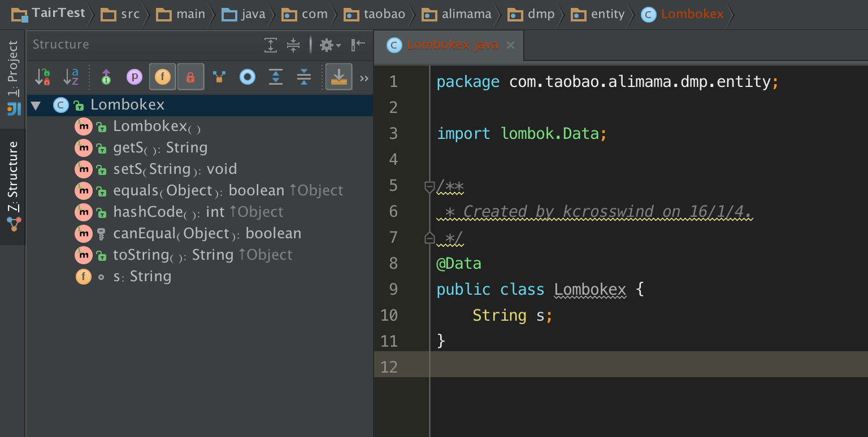This screenshot has width=868, height=437.
Task: Click method icon beside getS()
Action: click(84, 148)
